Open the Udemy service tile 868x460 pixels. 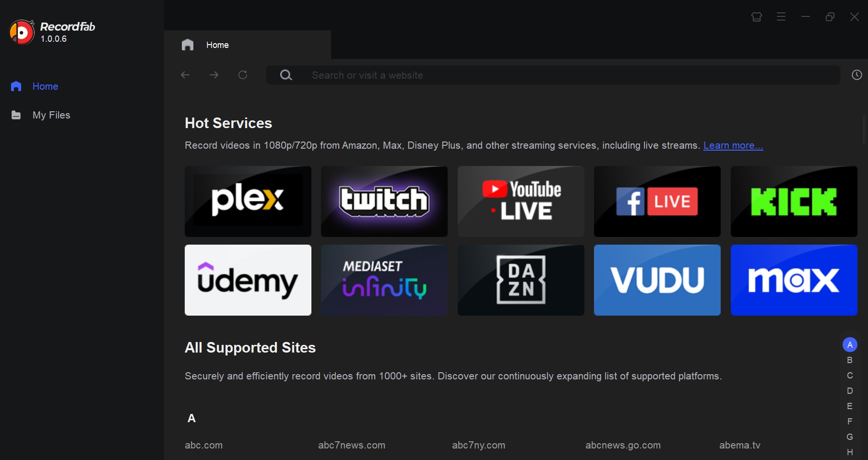[248, 280]
